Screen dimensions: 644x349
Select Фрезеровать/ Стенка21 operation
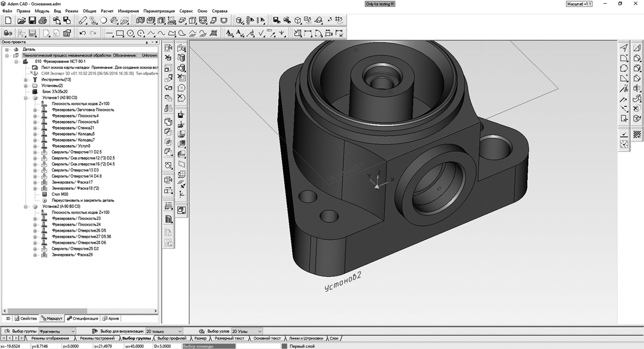(73, 128)
